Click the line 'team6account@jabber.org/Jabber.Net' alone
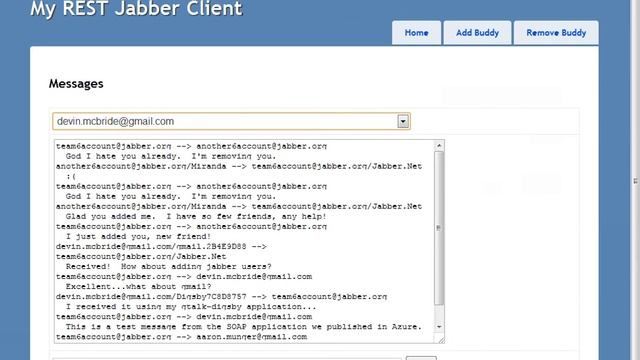Screen dimensions: 640x360 pos(141,256)
